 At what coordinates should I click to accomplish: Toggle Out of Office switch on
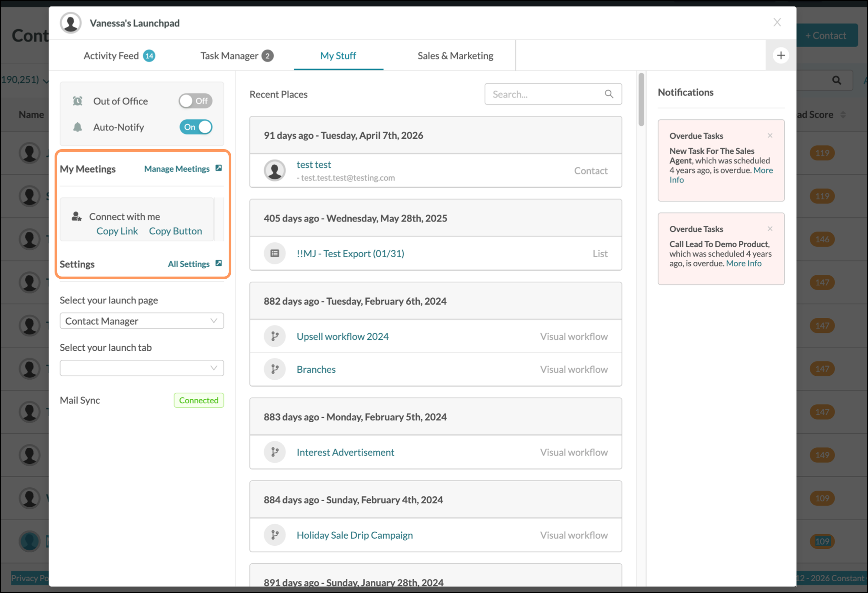click(195, 101)
